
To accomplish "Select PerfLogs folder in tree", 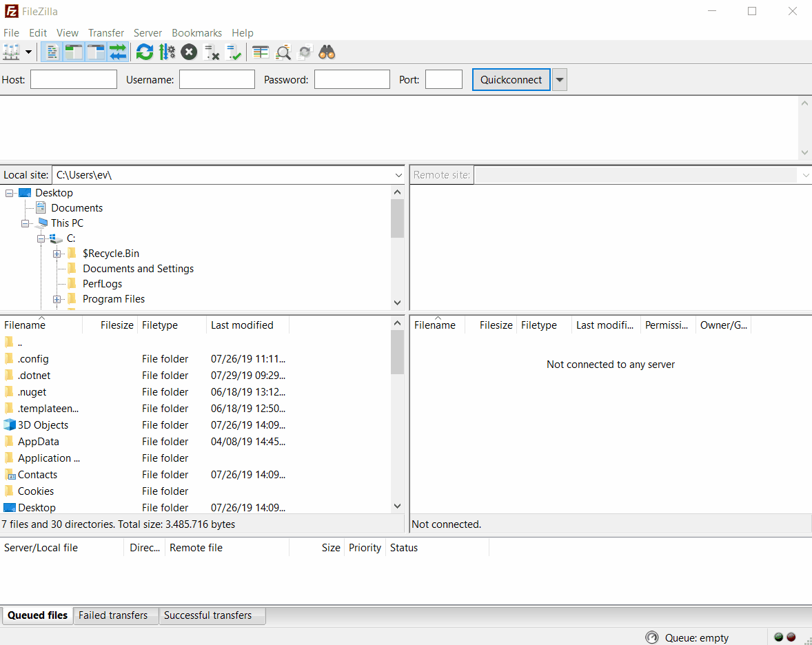I will click(103, 284).
